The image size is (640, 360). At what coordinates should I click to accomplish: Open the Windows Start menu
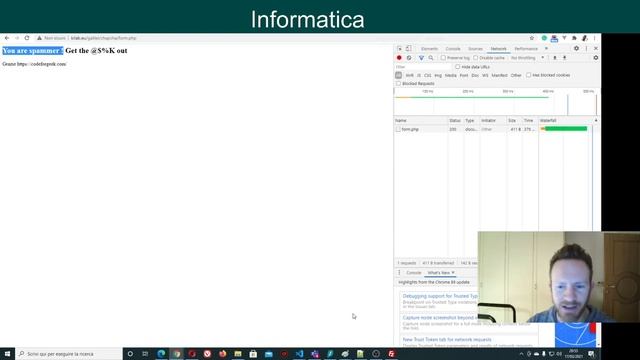coord(7,353)
